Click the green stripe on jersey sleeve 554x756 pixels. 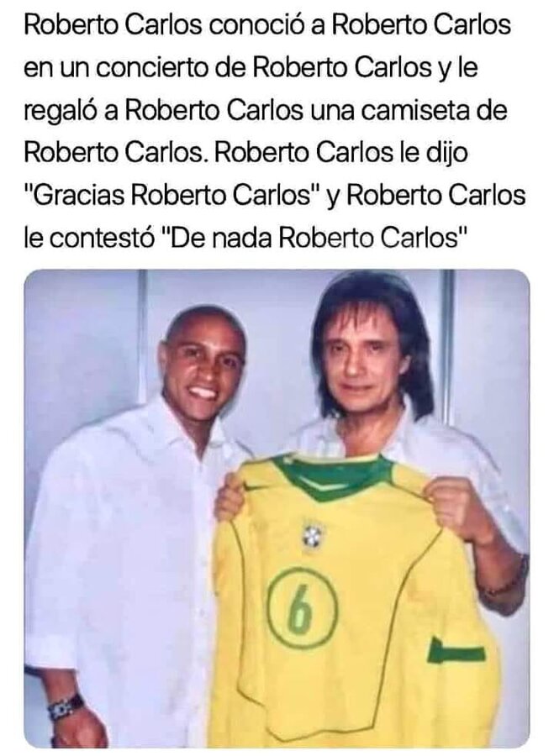point(456,651)
